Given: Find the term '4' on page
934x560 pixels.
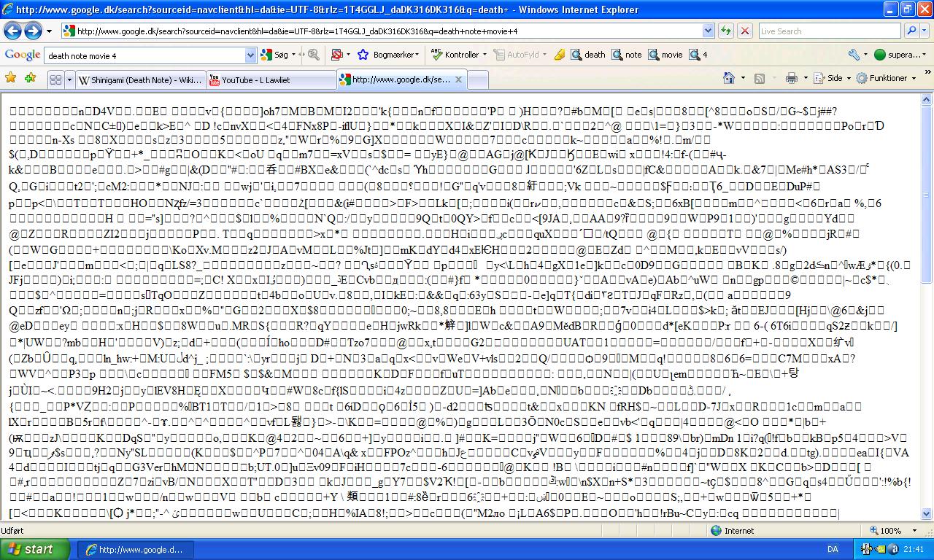Looking at the screenshot, I should (699, 55).
